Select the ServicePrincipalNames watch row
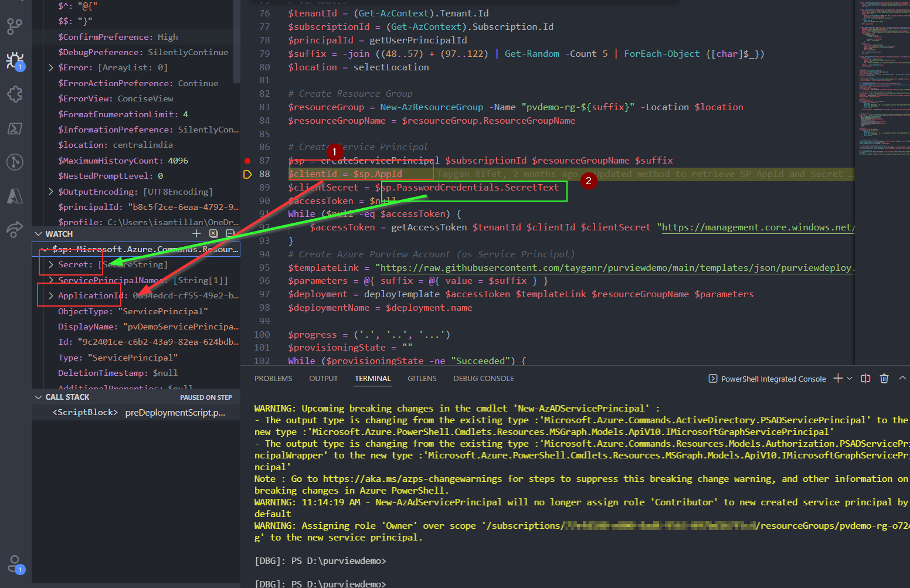The image size is (910, 588). 136,280
